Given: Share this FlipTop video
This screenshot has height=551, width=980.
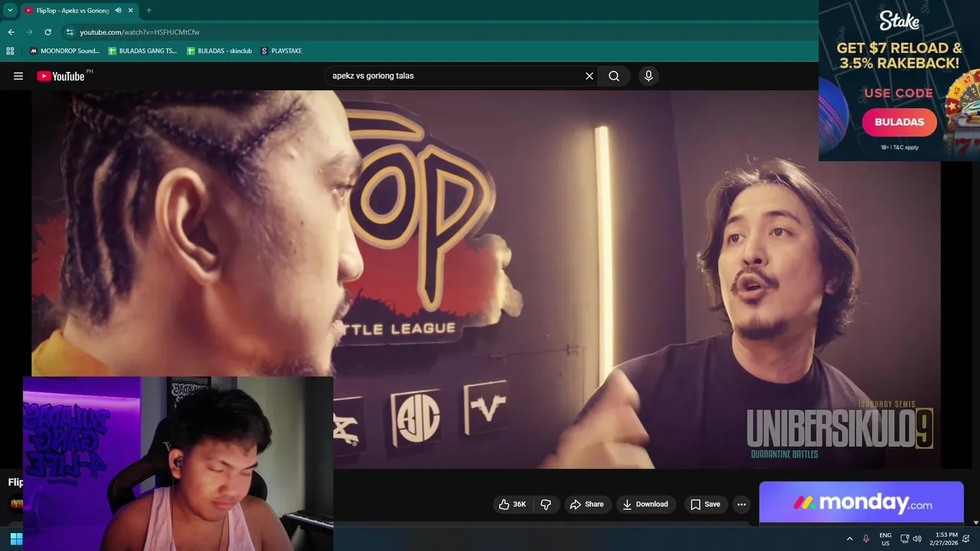Looking at the screenshot, I should click(587, 504).
